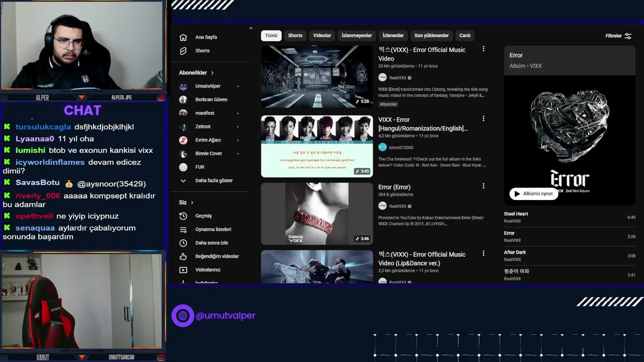This screenshot has width=644, height=362.
Task: Select the Videolar filter chip
Action: click(x=322, y=36)
